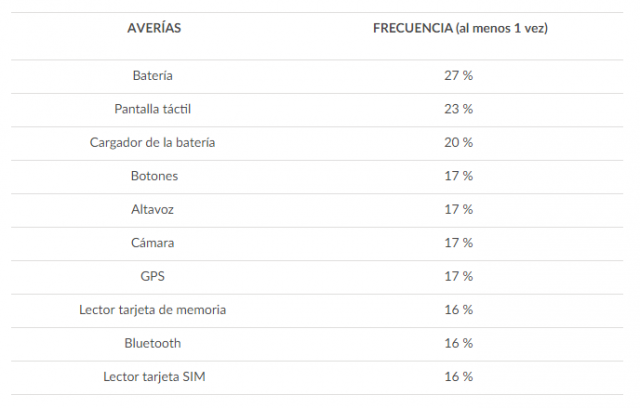Select the Altavoz row's frequency percentage

coord(459,209)
